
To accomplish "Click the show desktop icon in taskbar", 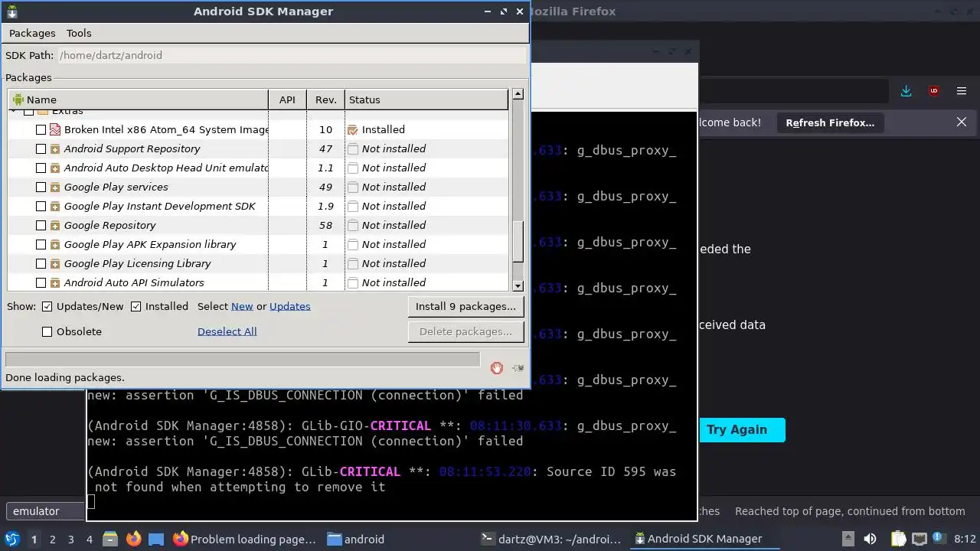I will point(156,539).
